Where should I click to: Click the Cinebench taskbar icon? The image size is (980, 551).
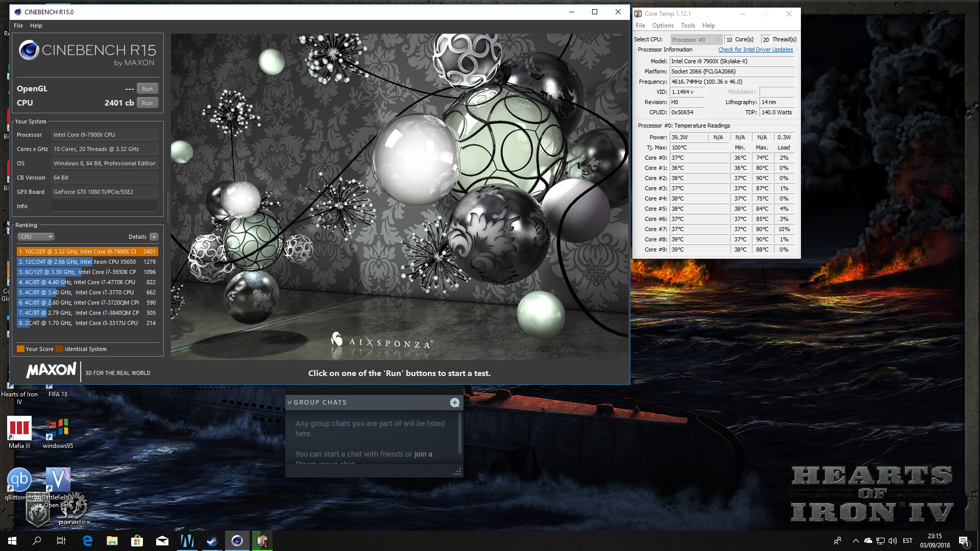pos(237,541)
